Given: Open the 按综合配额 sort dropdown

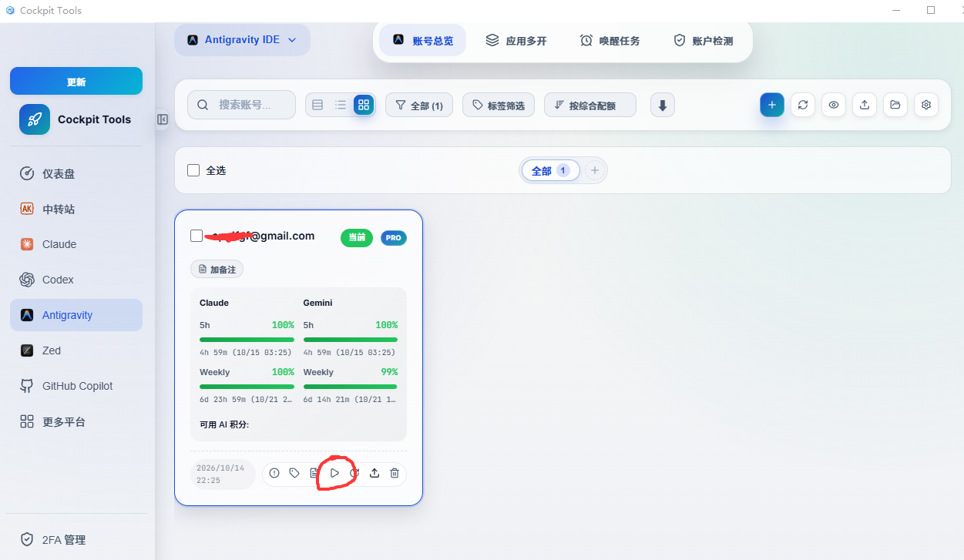Looking at the screenshot, I should (x=590, y=106).
